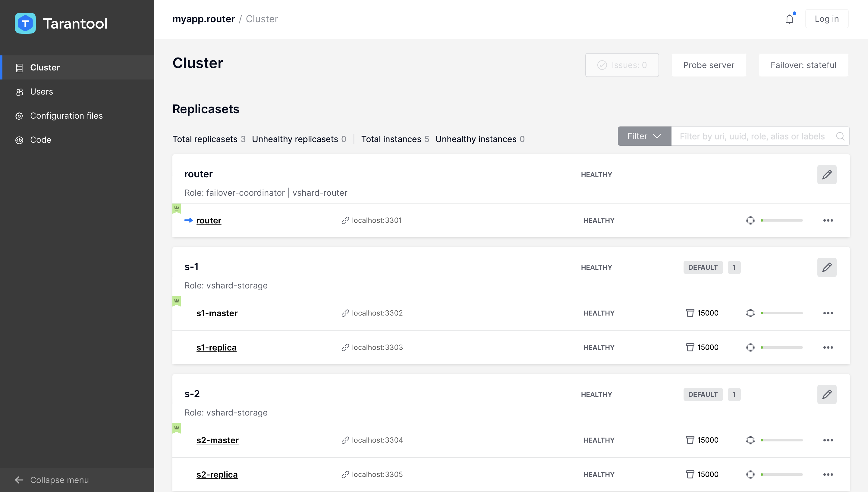
Task: Open the three-dots menu for s1-replica
Action: tap(828, 347)
